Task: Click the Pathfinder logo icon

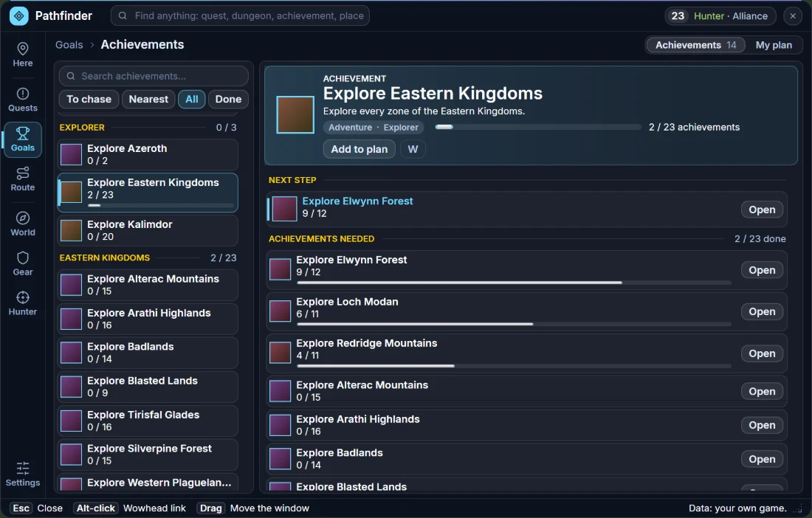Action: pyautogui.click(x=19, y=16)
